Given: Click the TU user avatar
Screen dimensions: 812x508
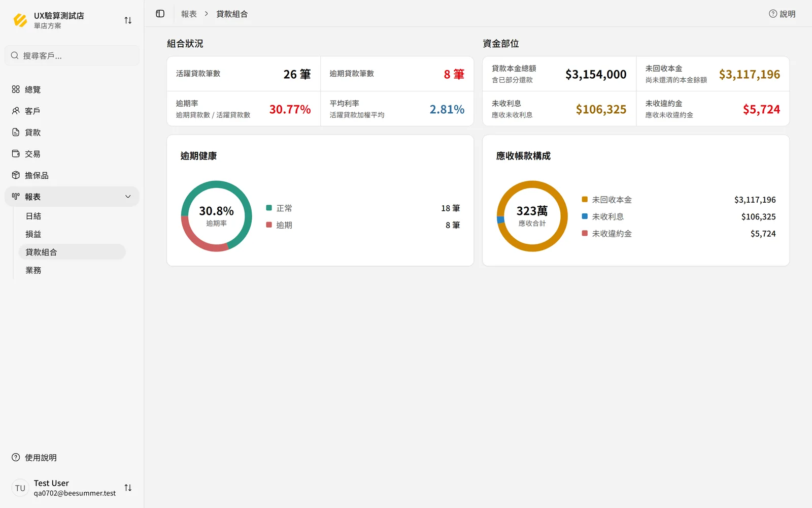Looking at the screenshot, I should 20,488.
